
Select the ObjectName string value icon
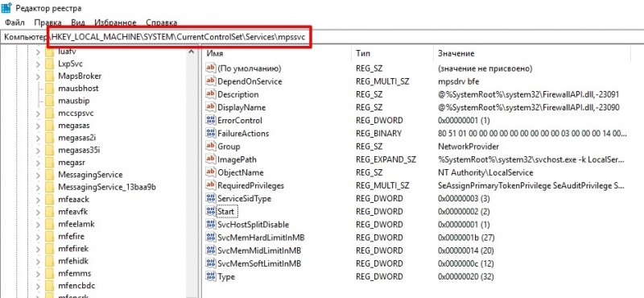pos(211,172)
